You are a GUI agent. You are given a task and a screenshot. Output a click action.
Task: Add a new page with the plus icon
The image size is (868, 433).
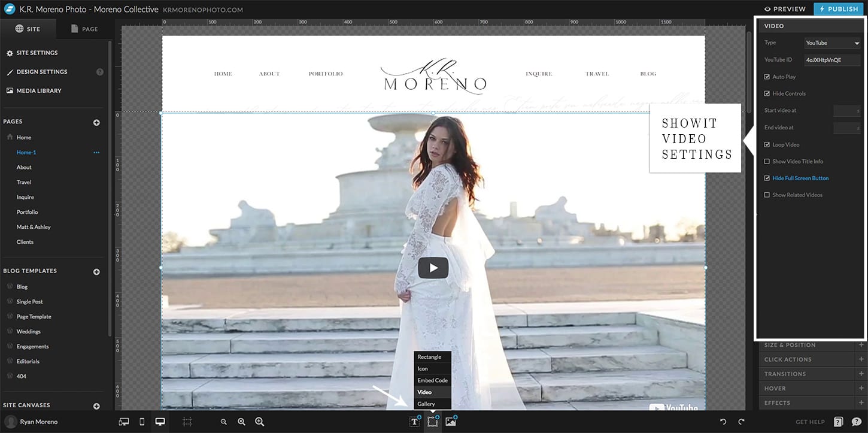point(96,122)
